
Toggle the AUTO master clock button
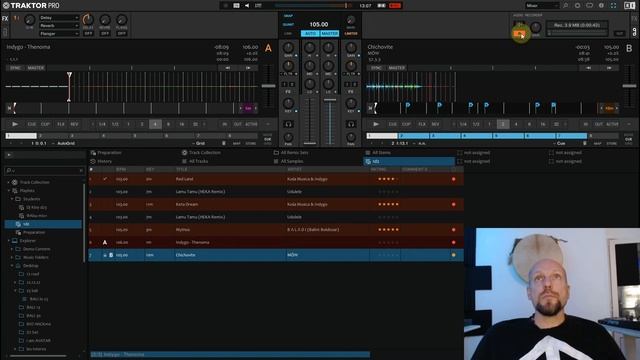pyautogui.click(x=310, y=33)
